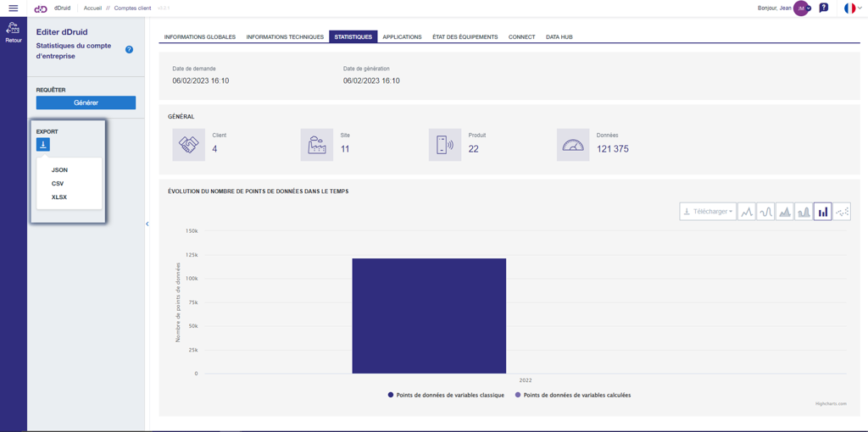Select the column bar chart type
Image resolution: width=868 pixels, height=432 pixels.
click(822, 211)
